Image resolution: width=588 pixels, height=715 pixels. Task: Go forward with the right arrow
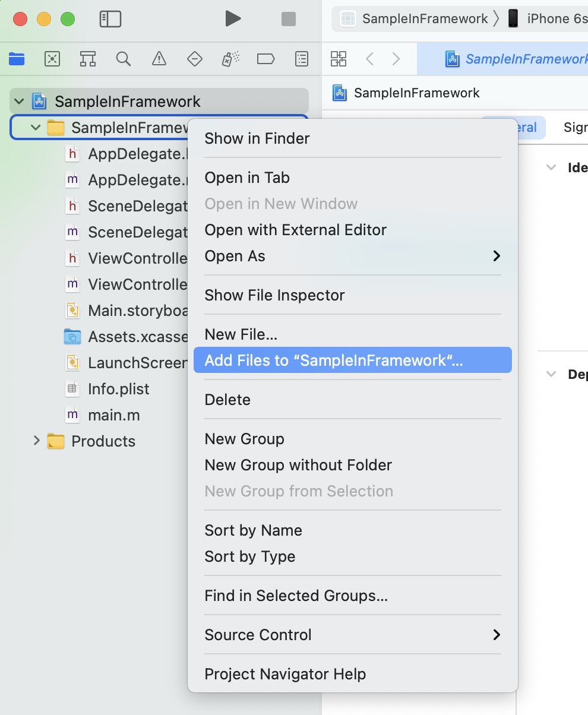click(396, 59)
